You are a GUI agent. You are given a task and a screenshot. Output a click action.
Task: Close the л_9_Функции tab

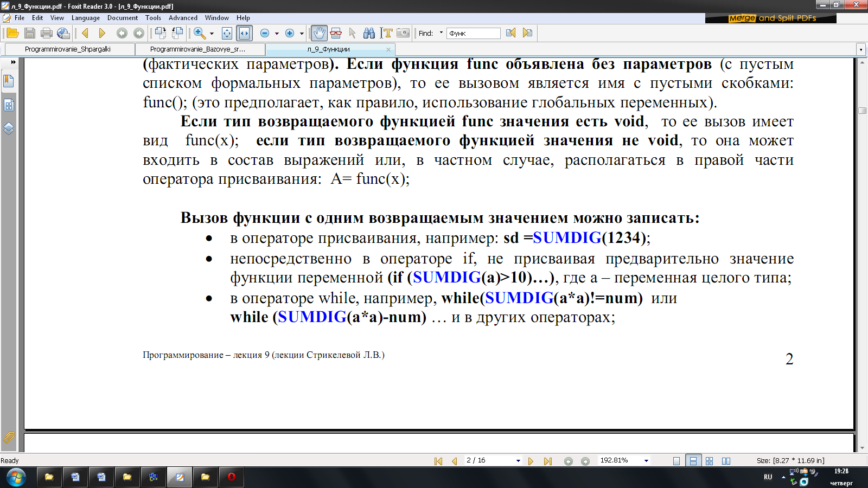(x=388, y=49)
